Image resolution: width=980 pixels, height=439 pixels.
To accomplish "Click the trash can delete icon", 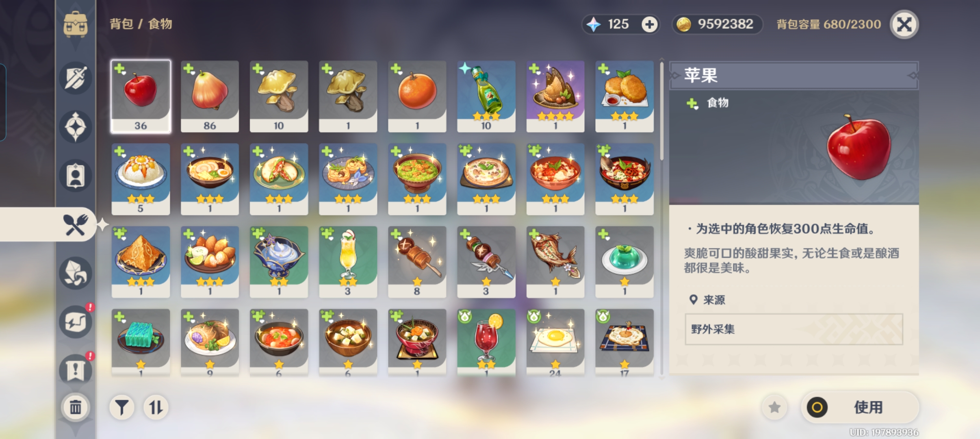I will 76,407.
